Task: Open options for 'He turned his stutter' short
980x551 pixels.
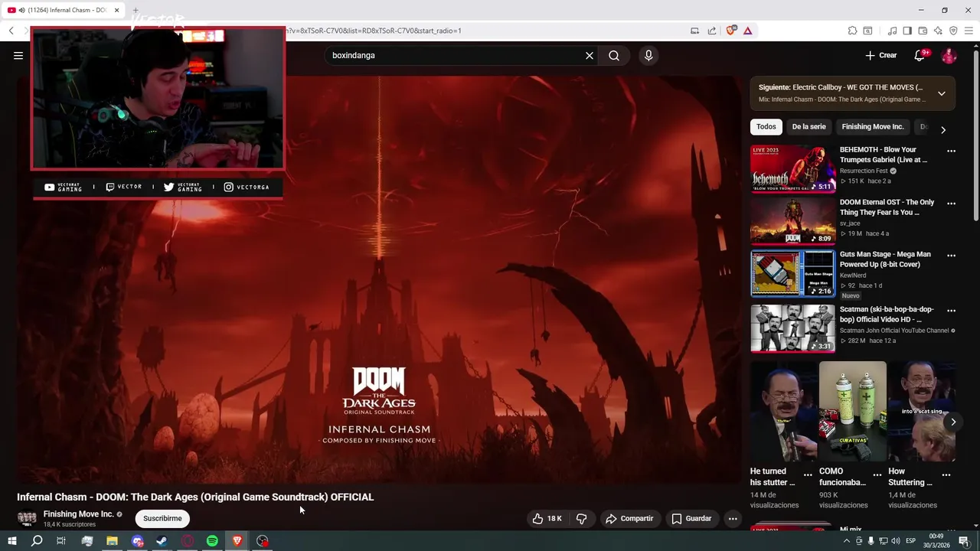Action: point(808,474)
